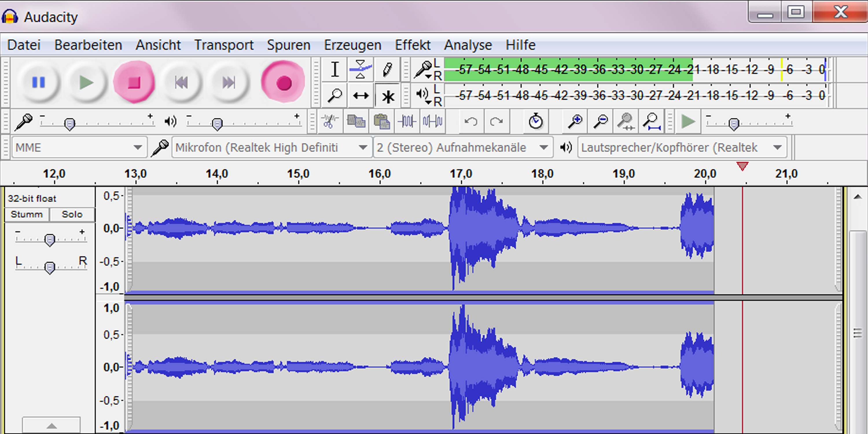The image size is (868, 434).
Task: Click the Zoom In magnifier icon
Action: tap(575, 121)
